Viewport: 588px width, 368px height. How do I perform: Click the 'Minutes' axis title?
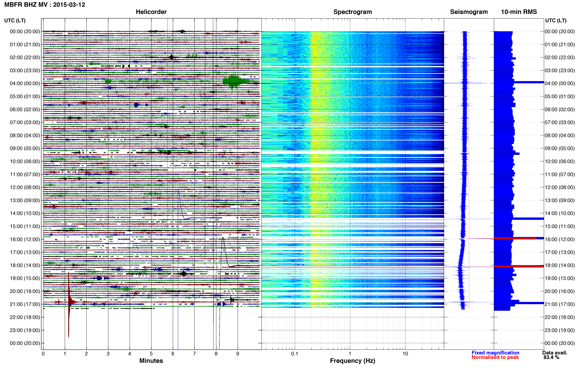pos(151,361)
